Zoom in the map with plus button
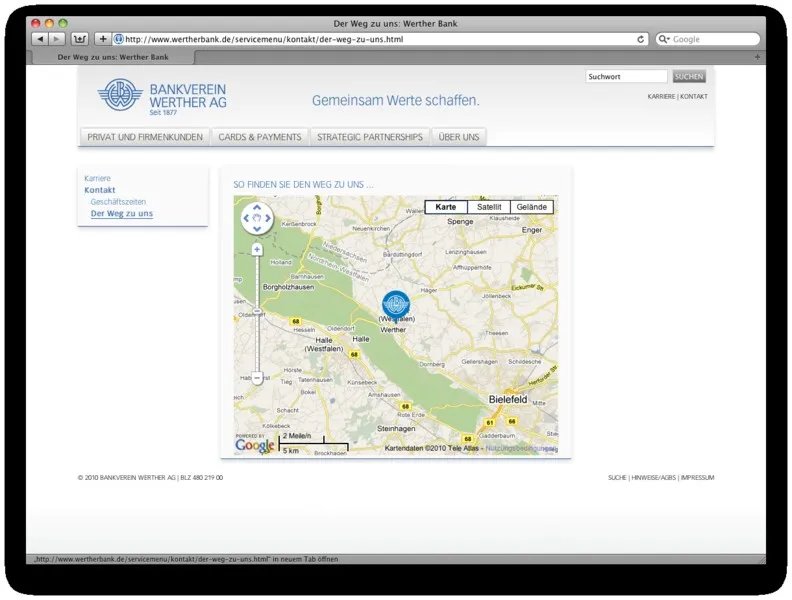This screenshot has width=792, height=600. pyautogui.click(x=257, y=249)
